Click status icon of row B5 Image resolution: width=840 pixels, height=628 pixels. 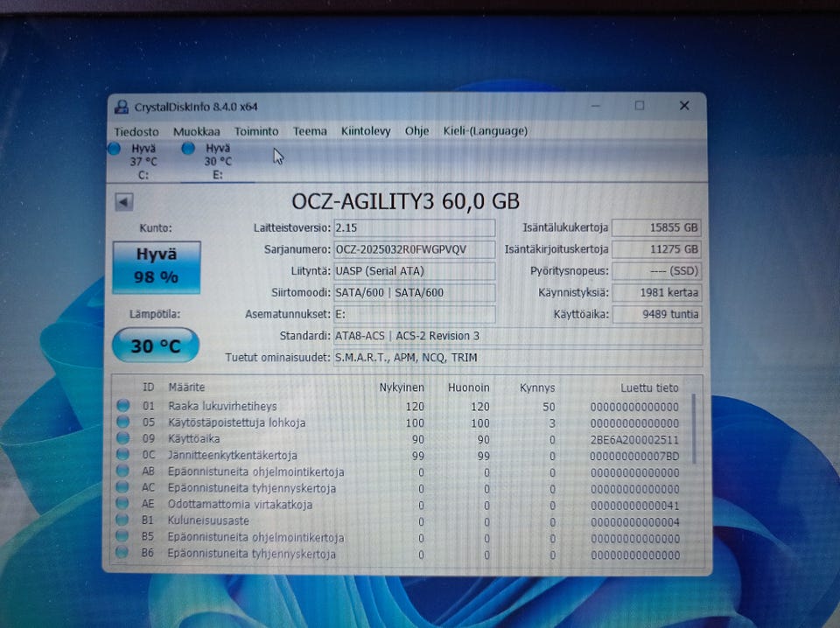(x=122, y=536)
